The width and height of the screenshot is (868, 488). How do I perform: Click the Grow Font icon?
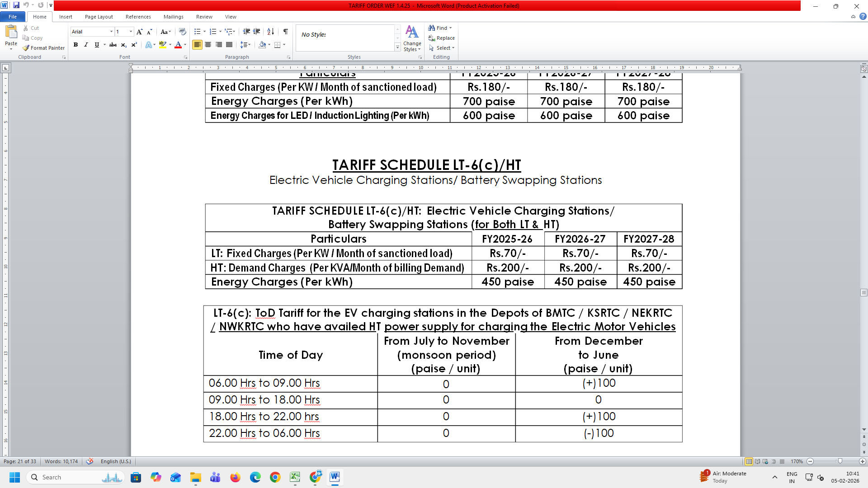pyautogui.click(x=139, y=32)
